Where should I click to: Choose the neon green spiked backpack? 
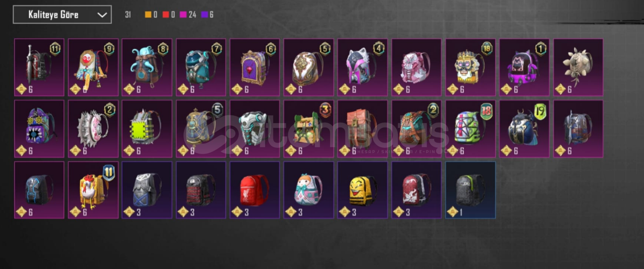147,129
